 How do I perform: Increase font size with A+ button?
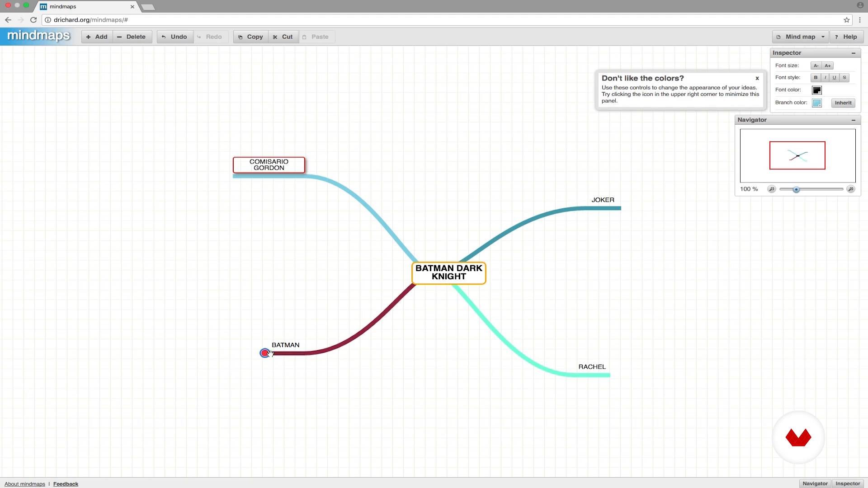(827, 66)
